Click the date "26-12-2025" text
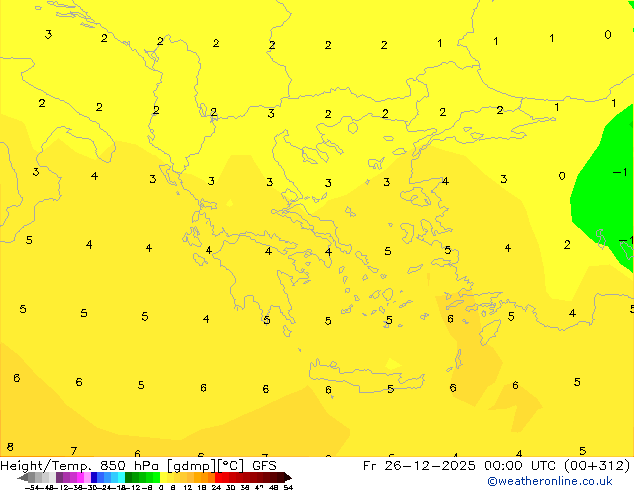Image resolution: width=634 pixels, height=490 pixels. pyautogui.click(x=430, y=466)
